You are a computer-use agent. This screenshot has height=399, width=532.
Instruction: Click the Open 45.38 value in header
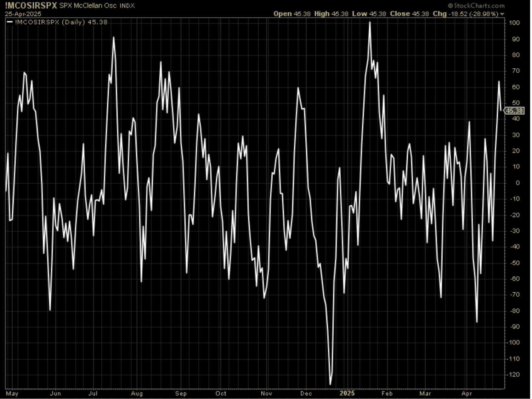point(292,14)
